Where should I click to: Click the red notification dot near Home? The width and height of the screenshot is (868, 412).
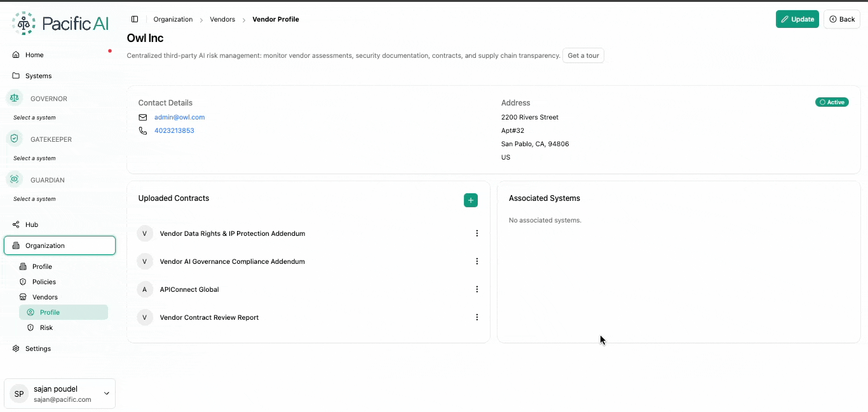tap(110, 51)
